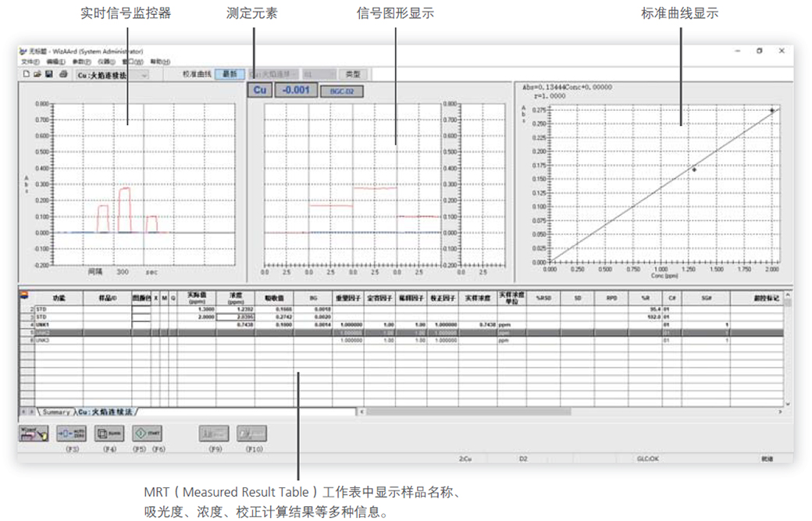Click the BGC-D2 indicator button

[x=342, y=91]
